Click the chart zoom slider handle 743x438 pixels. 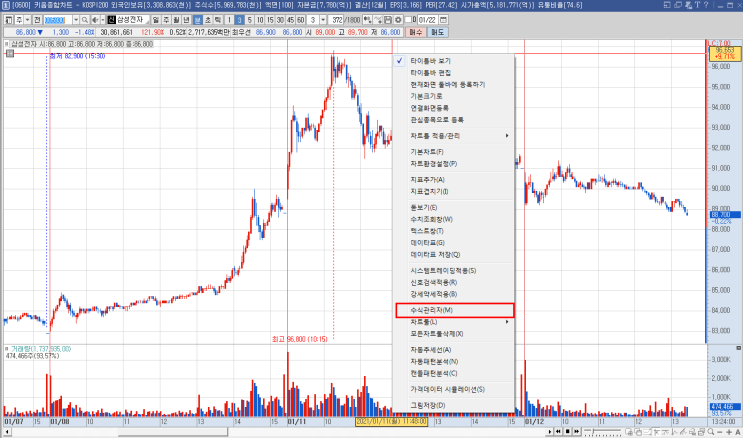pyautogui.click(x=593, y=431)
